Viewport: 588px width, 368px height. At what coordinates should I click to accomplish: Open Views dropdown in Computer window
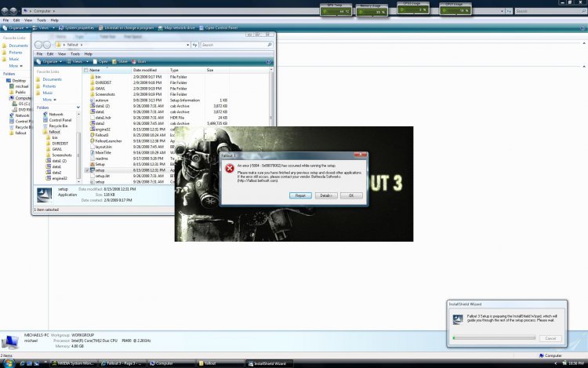(43, 27)
